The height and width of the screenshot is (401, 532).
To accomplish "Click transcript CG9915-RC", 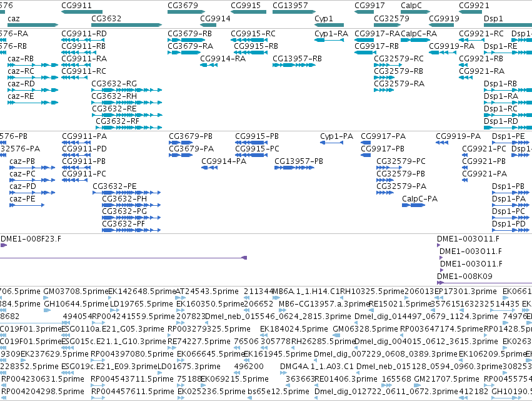I will [253, 34].
